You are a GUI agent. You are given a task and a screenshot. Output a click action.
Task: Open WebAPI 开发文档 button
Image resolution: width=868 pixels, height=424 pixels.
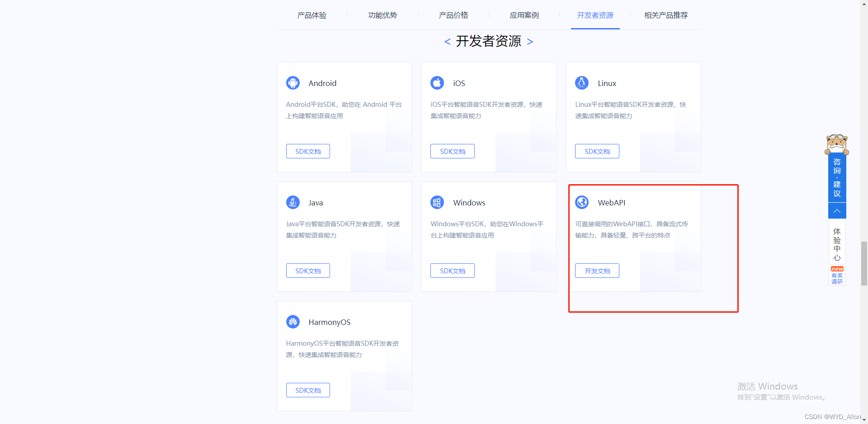[x=597, y=271]
